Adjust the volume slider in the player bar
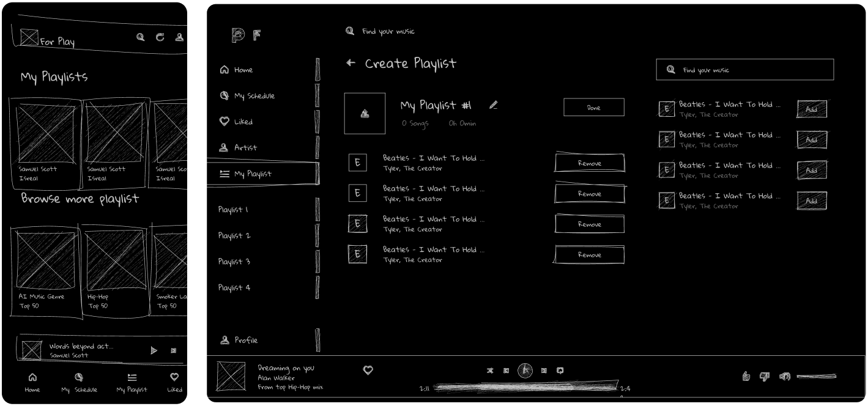868x406 pixels. point(817,377)
